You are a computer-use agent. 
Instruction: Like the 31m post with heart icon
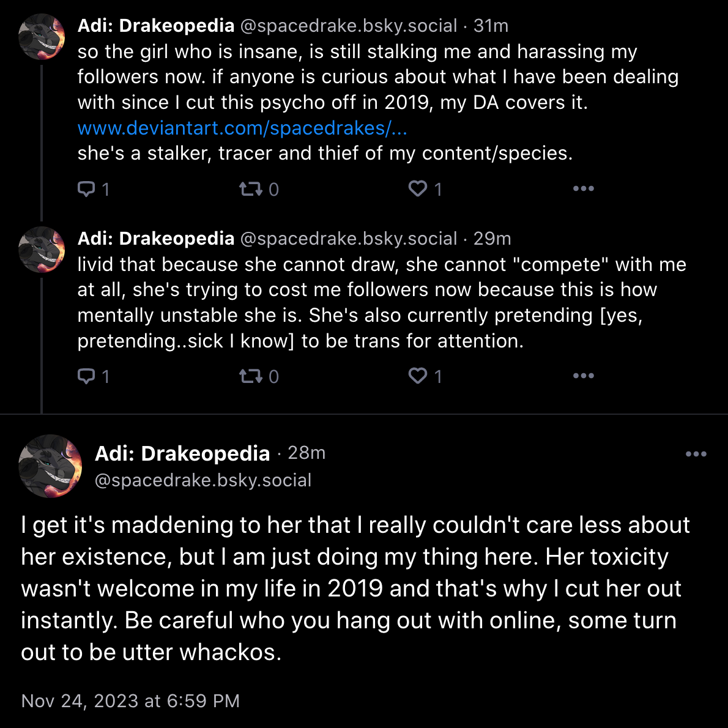pyautogui.click(x=417, y=188)
